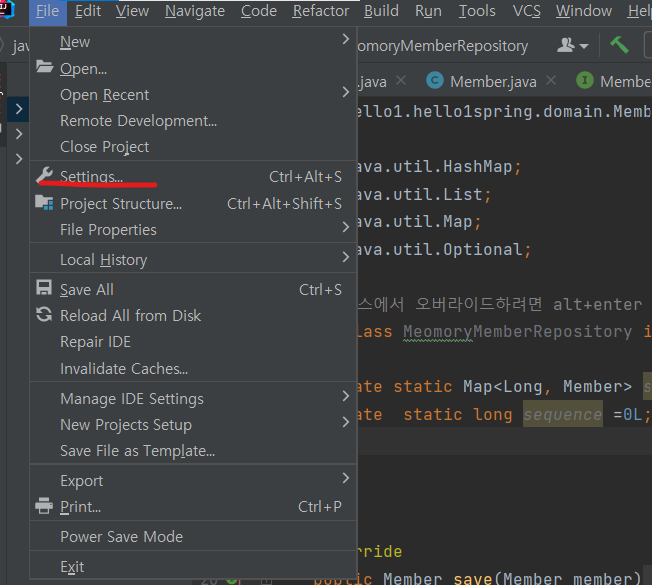Expand the highlighted project tree node

pyautogui.click(x=19, y=109)
